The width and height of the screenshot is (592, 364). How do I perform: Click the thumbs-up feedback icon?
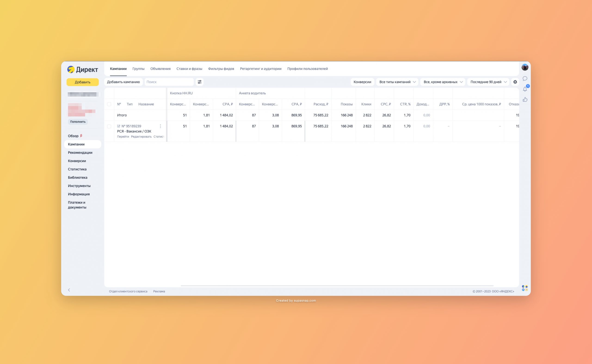click(x=525, y=99)
